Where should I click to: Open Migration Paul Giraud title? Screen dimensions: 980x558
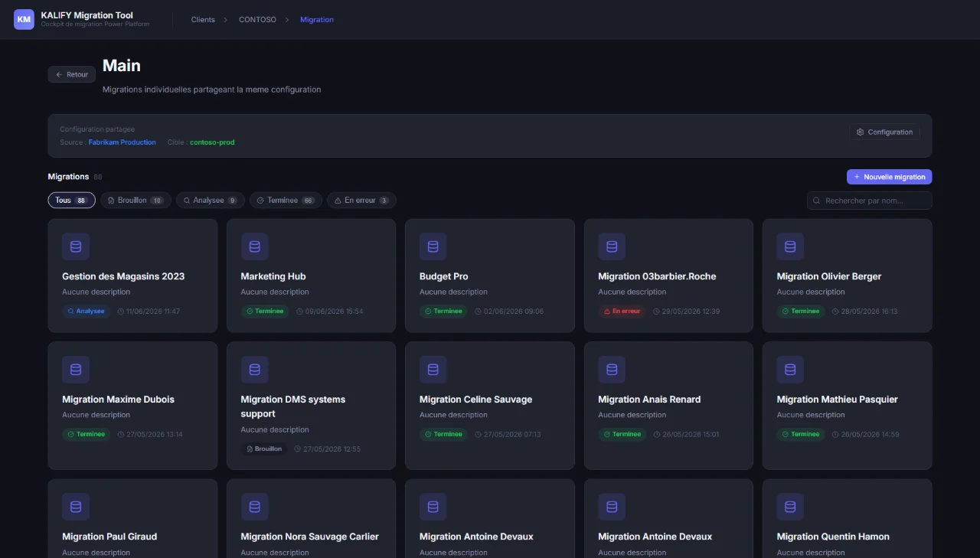(109, 537)
